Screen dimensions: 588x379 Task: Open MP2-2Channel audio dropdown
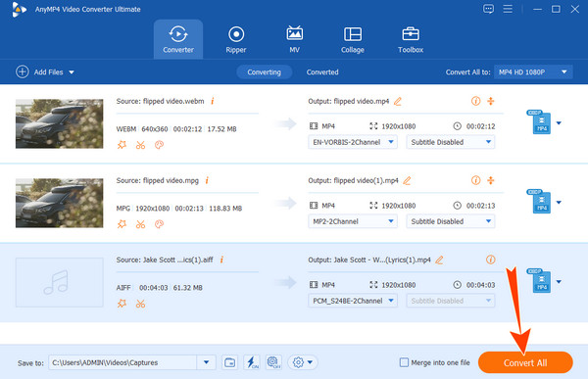point(353,221)
